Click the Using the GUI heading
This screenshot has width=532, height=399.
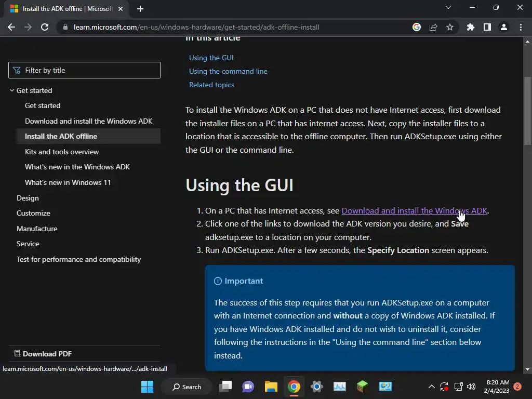pos(239,185)
